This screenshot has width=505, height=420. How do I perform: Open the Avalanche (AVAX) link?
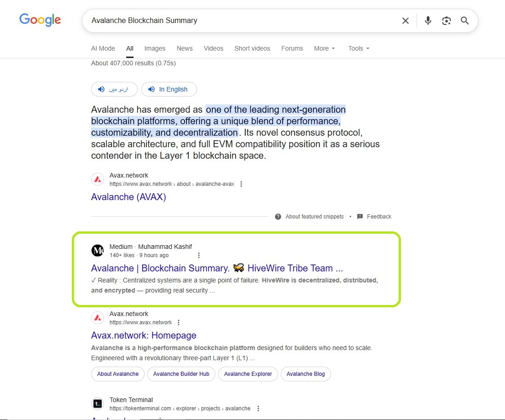coord(128,196)
